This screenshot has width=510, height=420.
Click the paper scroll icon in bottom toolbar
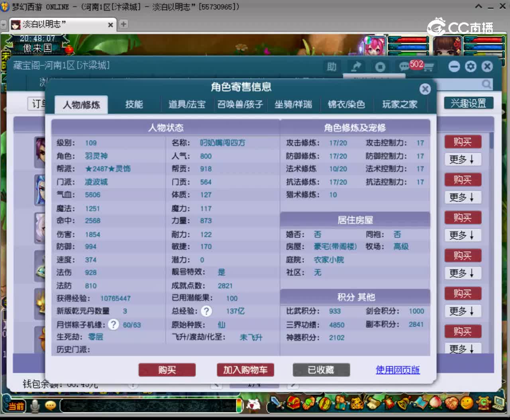point(373,404)
